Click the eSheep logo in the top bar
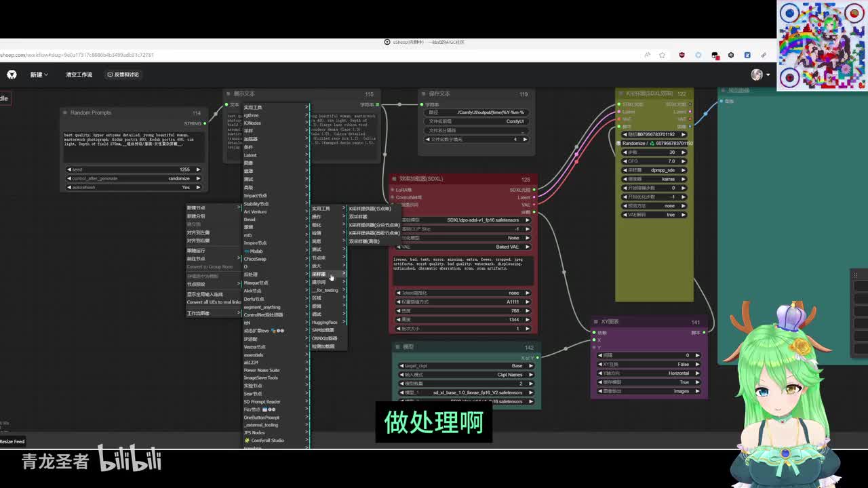868x488 pixels. click(x=12, y=75)
